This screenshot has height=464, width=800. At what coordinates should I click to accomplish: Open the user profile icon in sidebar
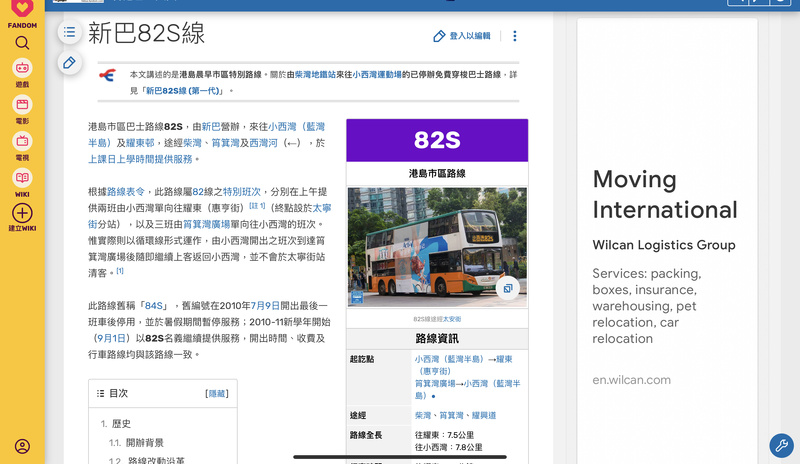click(x=22, y=447)
